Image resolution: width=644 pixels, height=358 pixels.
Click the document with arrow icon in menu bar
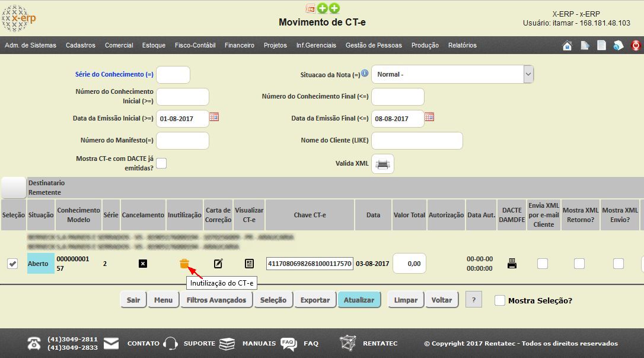585,45
